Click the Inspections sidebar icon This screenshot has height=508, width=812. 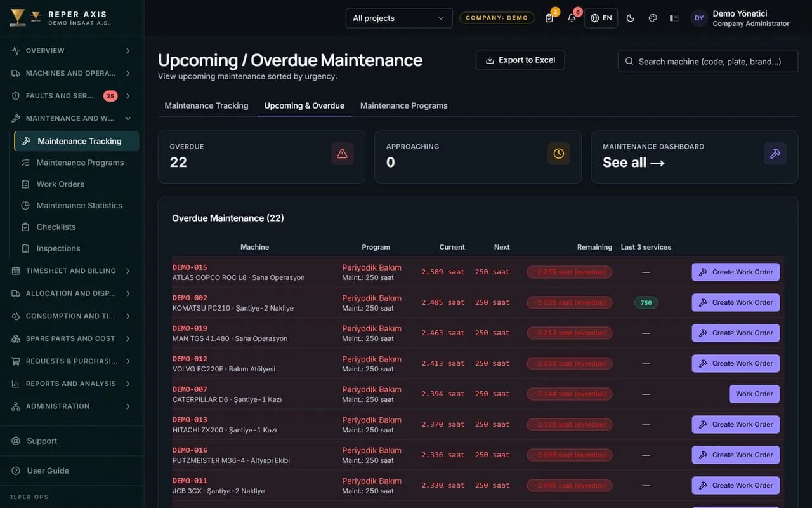coord(25,248)
